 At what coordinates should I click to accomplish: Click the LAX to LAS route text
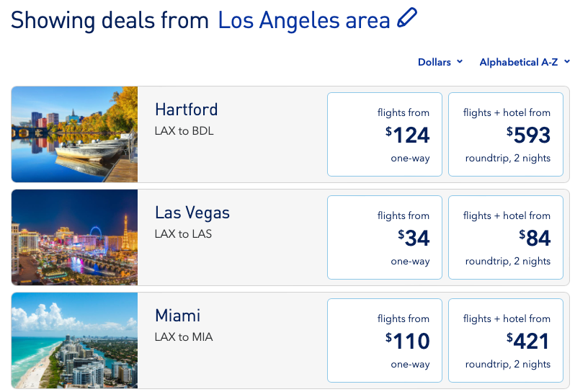point(183,234)
